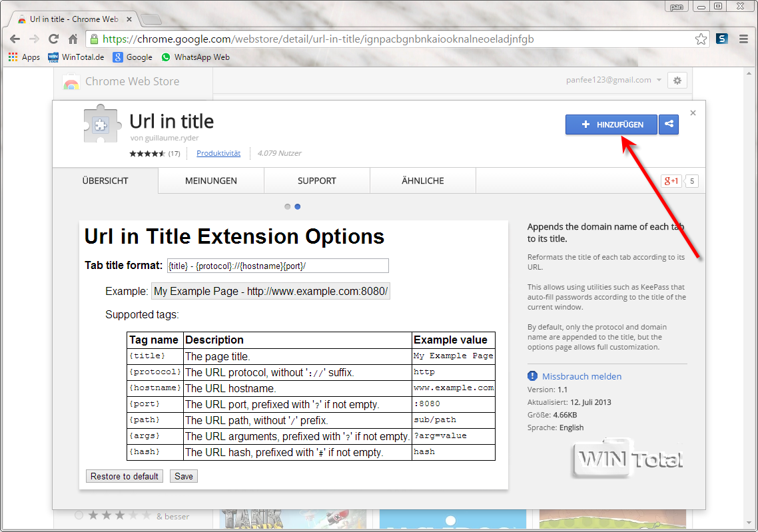The height and width of the screenshot is (532, 758).
Task: Open the panfee123@gmail.com account dropdown
Action: click(x=613, y=80)
